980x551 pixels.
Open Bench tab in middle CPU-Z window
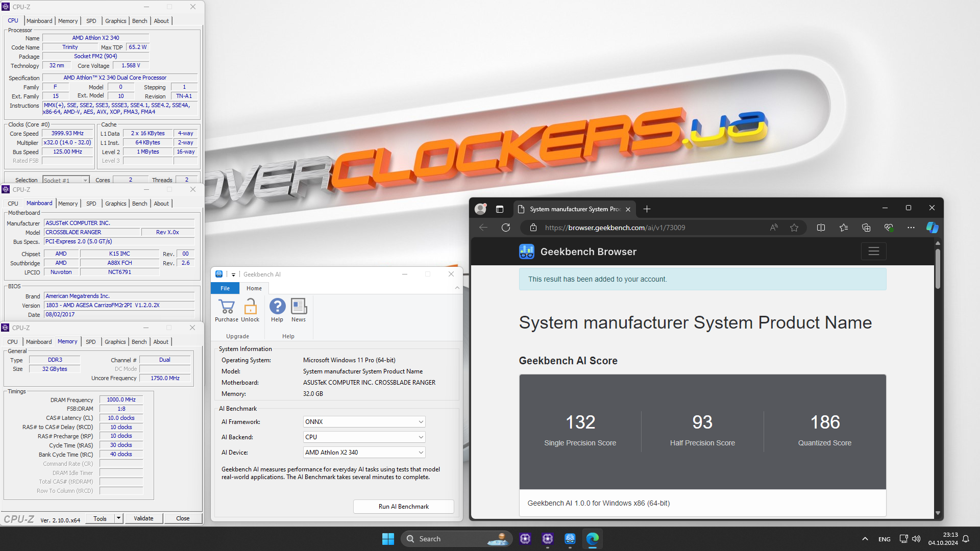(139, 204)
